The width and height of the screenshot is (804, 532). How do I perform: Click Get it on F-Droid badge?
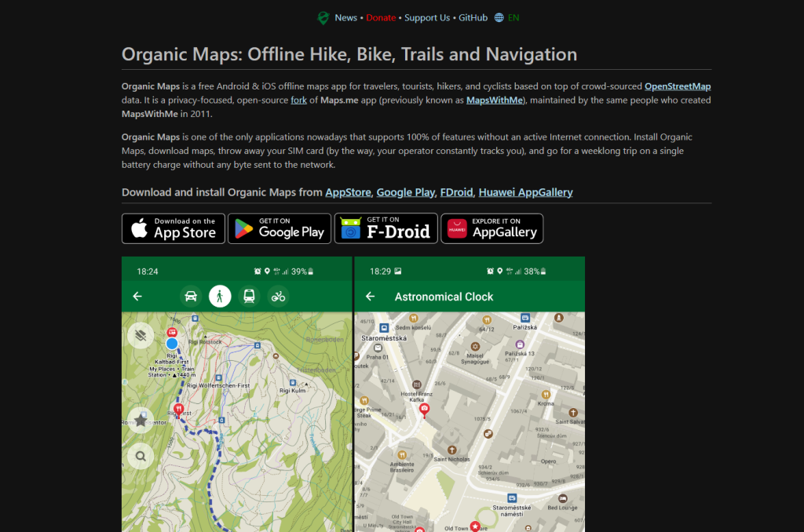[x=386, y=228]
